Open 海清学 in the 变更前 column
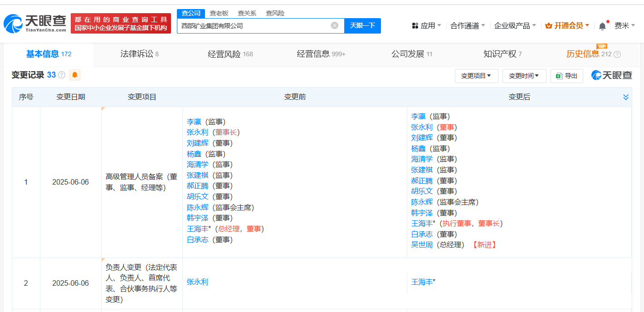 point(198,164)
